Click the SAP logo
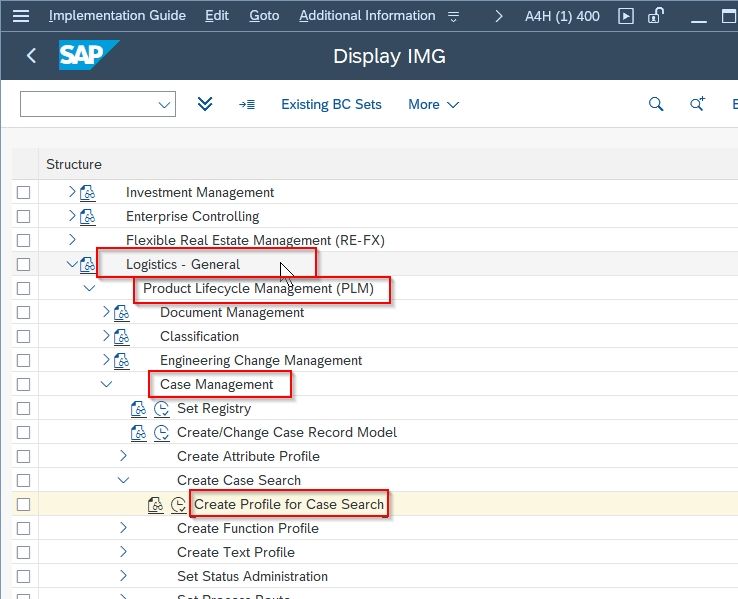Image resolution: width=738 pixels, height=599 pixels. [x=88, y=55]
